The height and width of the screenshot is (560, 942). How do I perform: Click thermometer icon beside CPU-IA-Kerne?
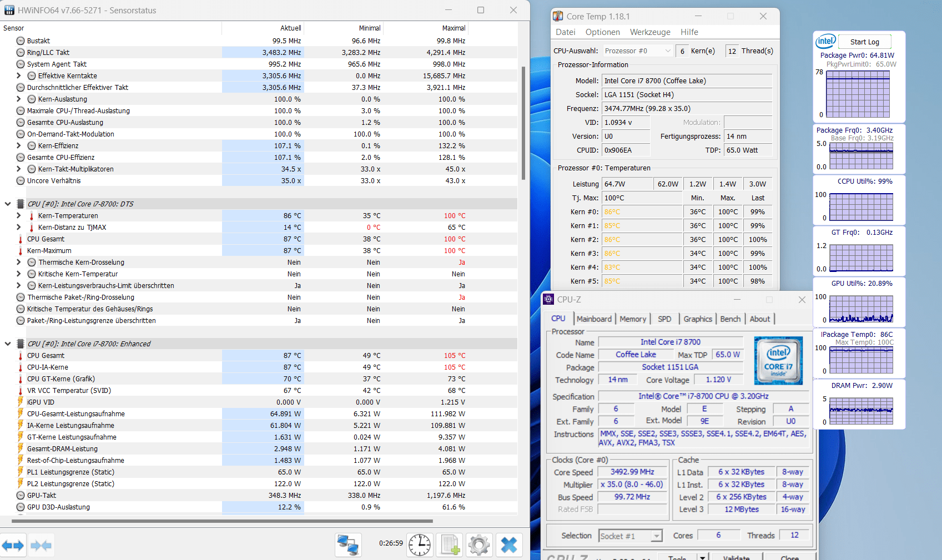click(21, 367)
